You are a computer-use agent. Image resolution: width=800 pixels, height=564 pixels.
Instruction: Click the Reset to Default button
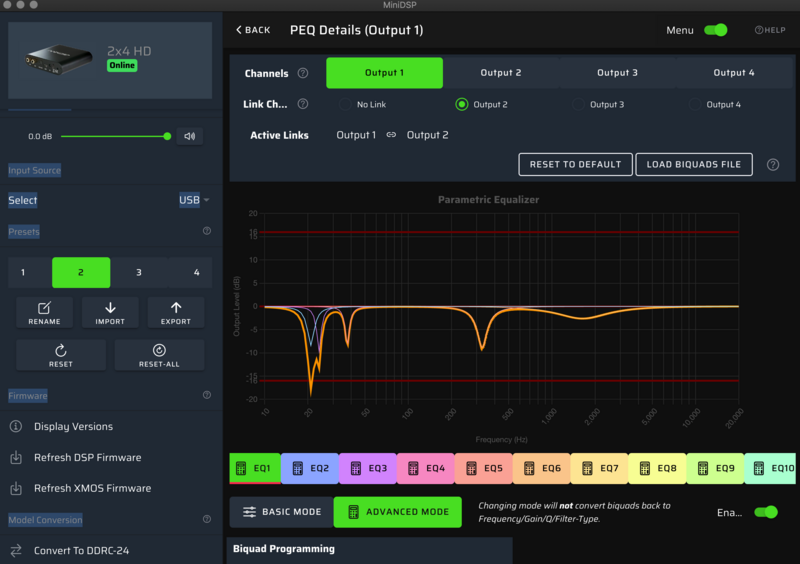pyautogui.click(x=575, y=164)
